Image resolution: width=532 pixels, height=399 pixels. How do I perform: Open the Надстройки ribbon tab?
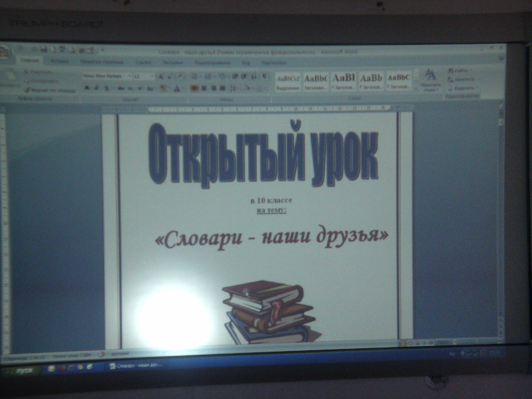(274, 63)
